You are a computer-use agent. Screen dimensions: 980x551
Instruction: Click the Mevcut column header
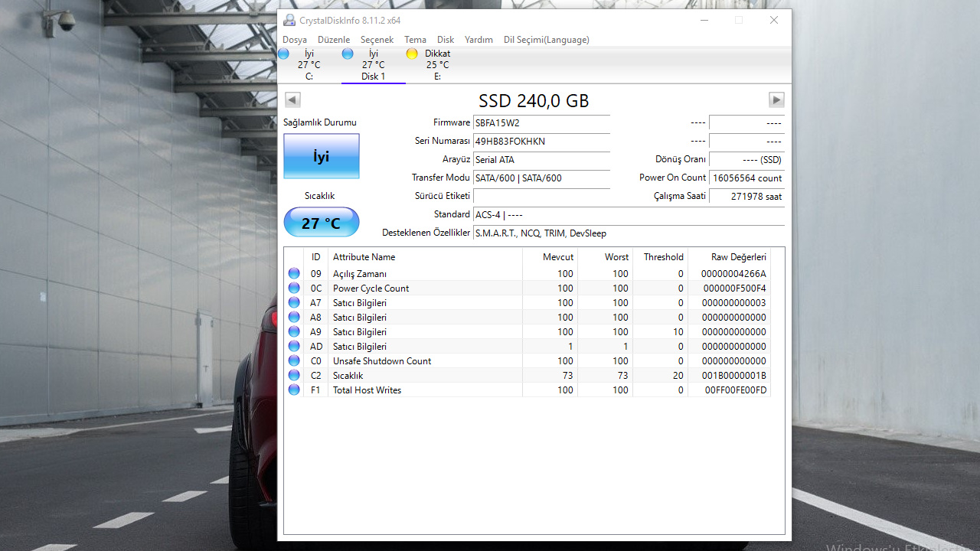(x=550, y=257)
